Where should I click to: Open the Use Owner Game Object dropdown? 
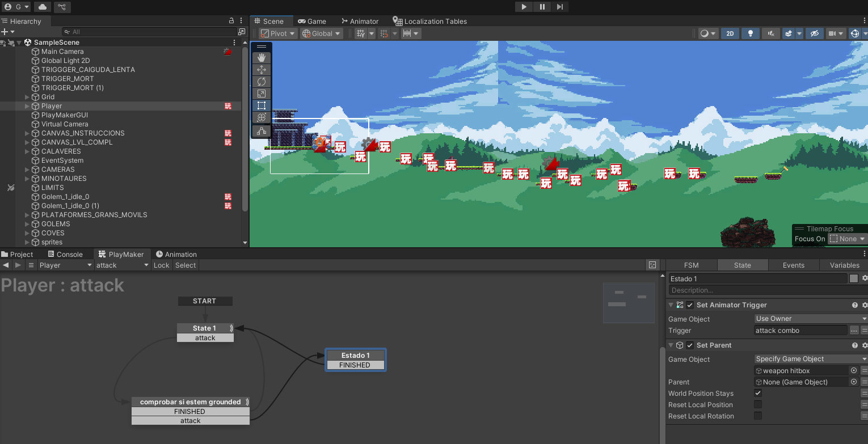coord(810,319)
